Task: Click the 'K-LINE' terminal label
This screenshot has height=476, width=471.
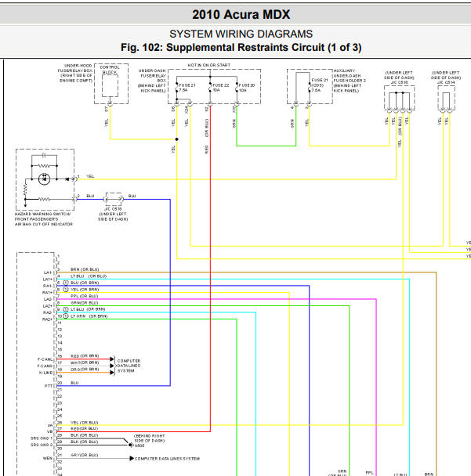Action: point(46,373)
